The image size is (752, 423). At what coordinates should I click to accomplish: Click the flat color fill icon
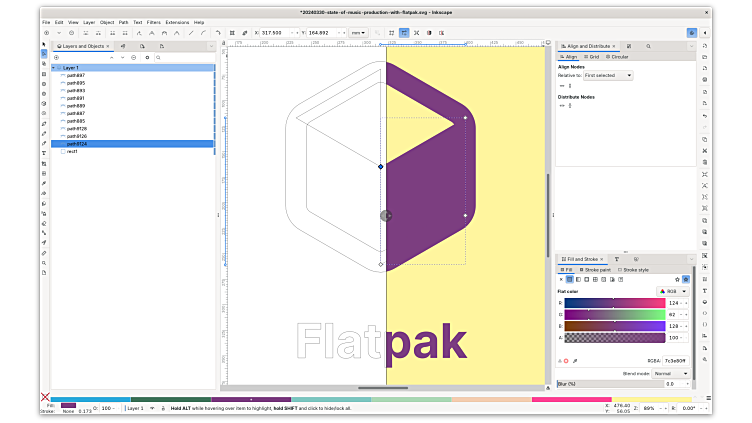coord(569,279)
